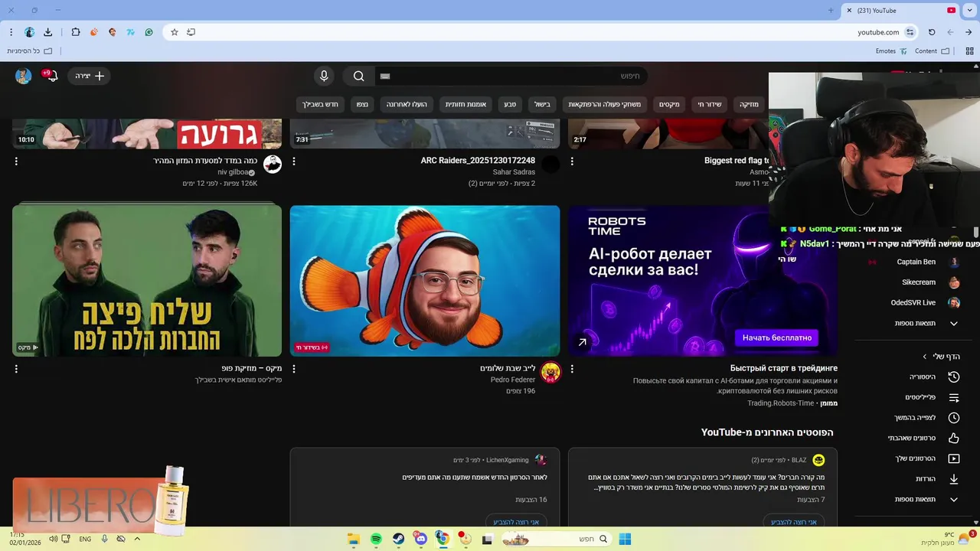This screenshot has width=980, height=551.
Task: Click the 'יצירה' create button
Action: click(x=90, y=76)
